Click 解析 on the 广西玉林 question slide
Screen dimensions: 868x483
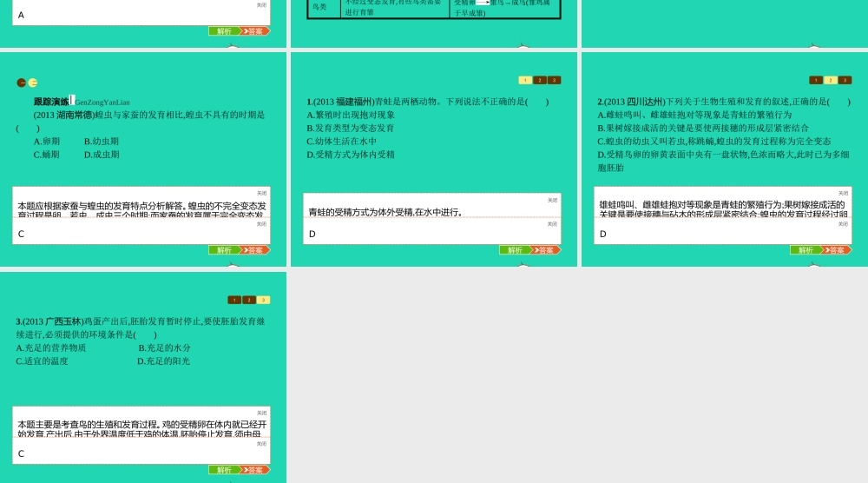(x=224, y=470)
